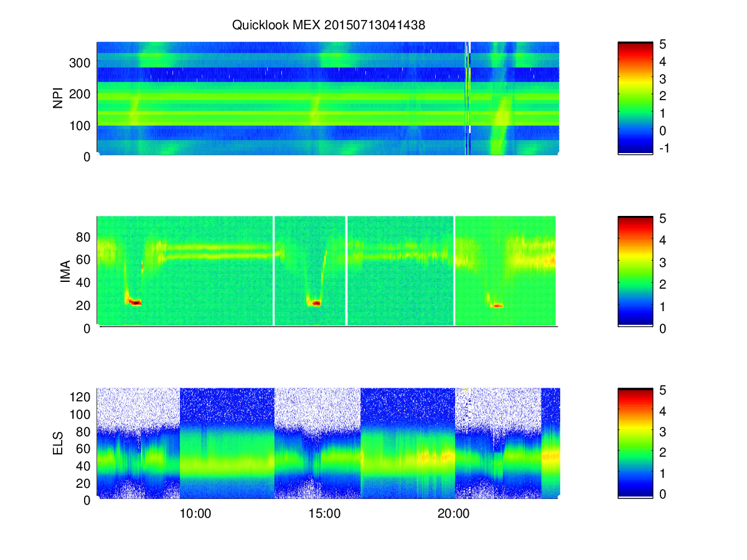Click the IMA spectrogram panel
Image resolution: width=747 pixels, height=560 pixels.
tap(327, 271)
